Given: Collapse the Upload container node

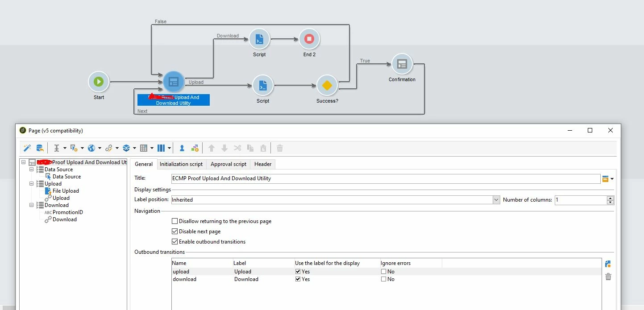Looking at the screenshot, I should (32, 184).
